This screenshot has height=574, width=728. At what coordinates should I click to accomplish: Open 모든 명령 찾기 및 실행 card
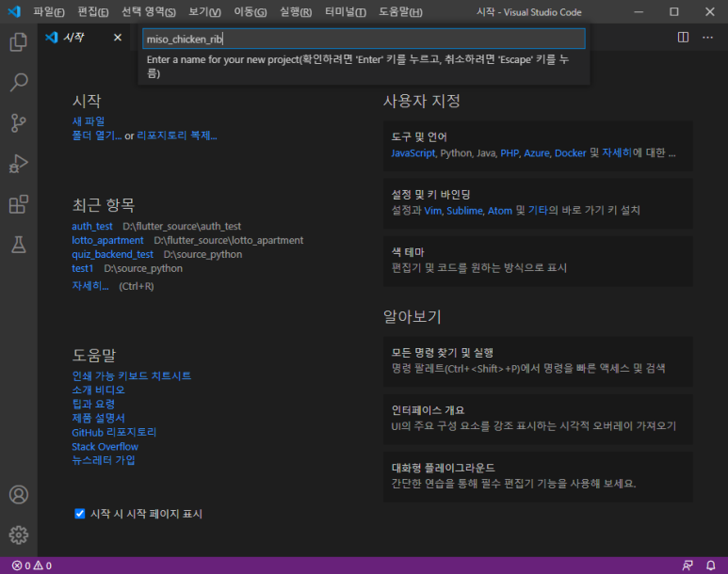(x=538, y=361)
